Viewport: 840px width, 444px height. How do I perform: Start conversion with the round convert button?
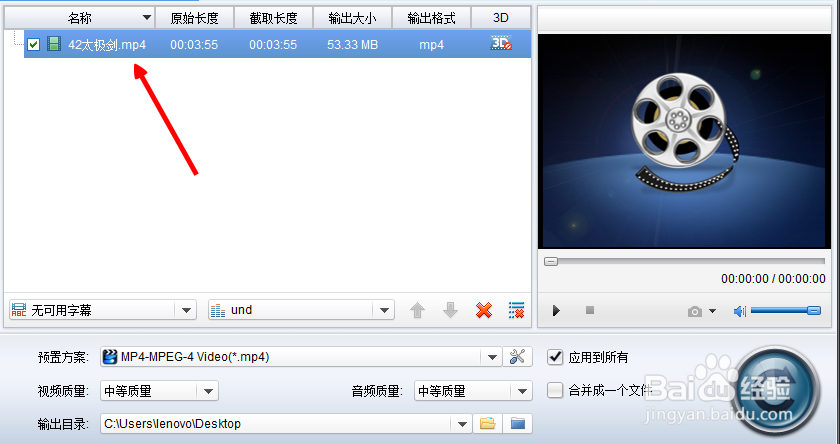click(775, 390)
